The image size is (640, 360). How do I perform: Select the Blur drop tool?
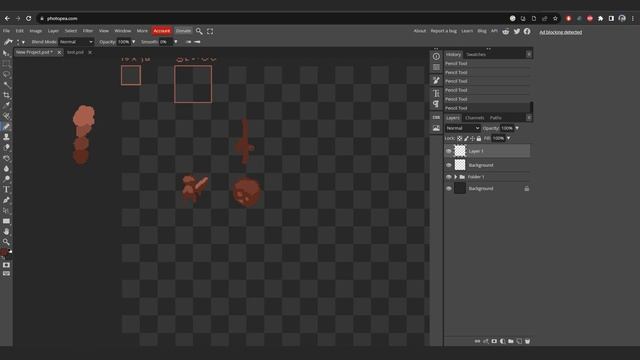click(6, 169)
